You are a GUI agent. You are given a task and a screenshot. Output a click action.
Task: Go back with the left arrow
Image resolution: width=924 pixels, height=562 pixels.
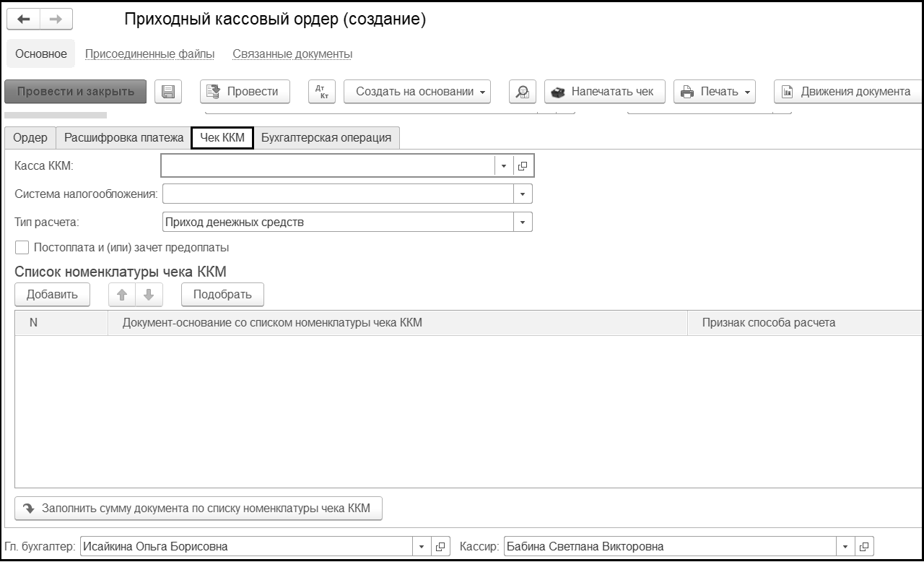[23, 20]
